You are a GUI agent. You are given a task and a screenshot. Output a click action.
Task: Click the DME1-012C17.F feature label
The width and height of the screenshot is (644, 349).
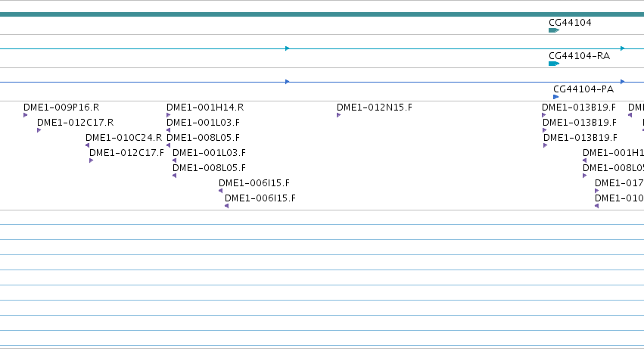[x=126, y=153]
